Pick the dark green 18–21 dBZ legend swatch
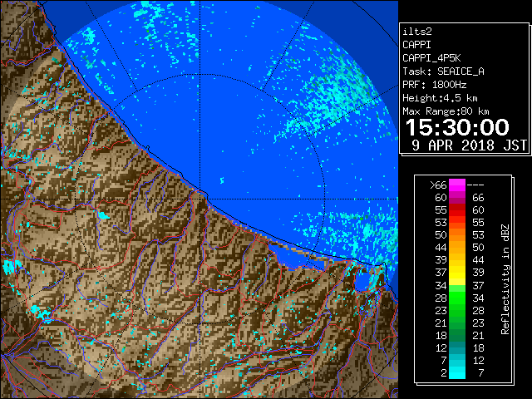Image resolution: width=532 pixels, height=399 pixels. pos(457,335)
